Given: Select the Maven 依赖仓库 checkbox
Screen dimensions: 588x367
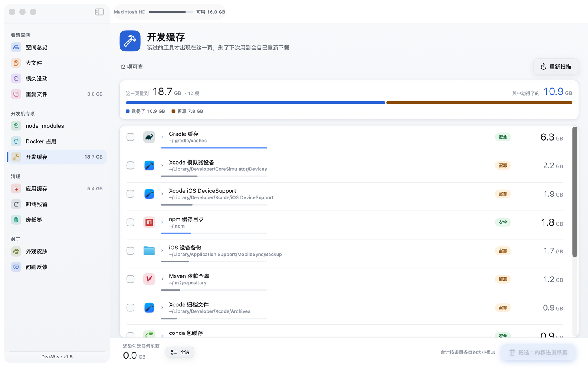Looking at the screenshot, I should 131,279.
